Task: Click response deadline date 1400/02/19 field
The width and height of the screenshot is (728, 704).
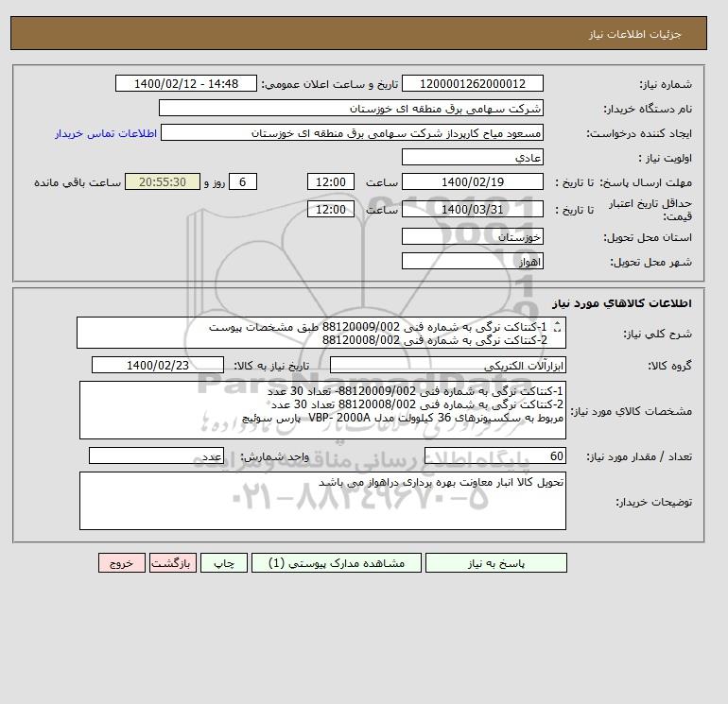Action: point(472,182)
